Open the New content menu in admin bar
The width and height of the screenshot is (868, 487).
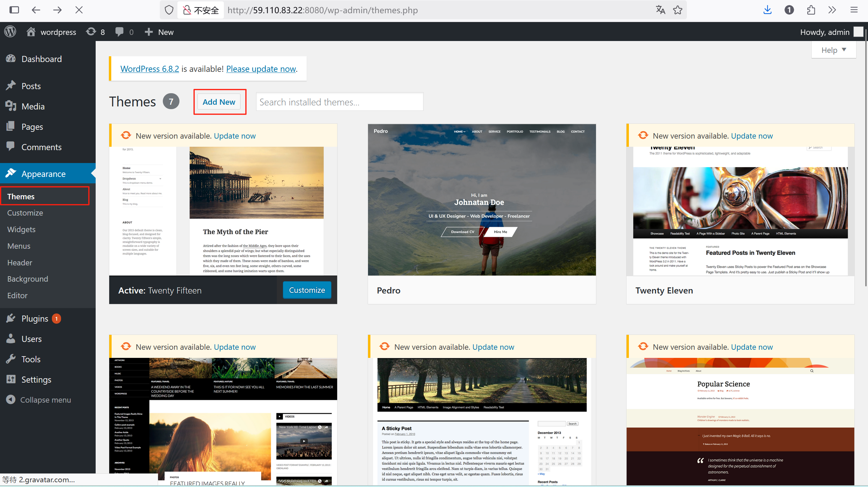(x=159, y=32)
